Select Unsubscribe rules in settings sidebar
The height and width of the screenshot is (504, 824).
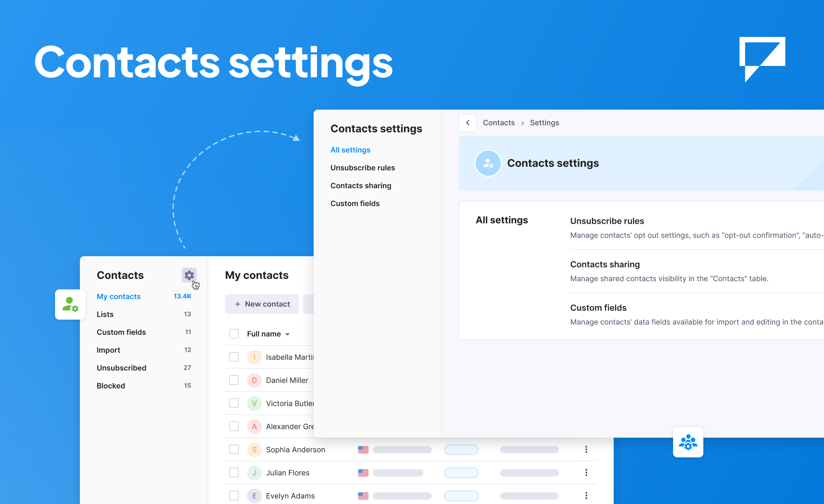click(362, 168)
